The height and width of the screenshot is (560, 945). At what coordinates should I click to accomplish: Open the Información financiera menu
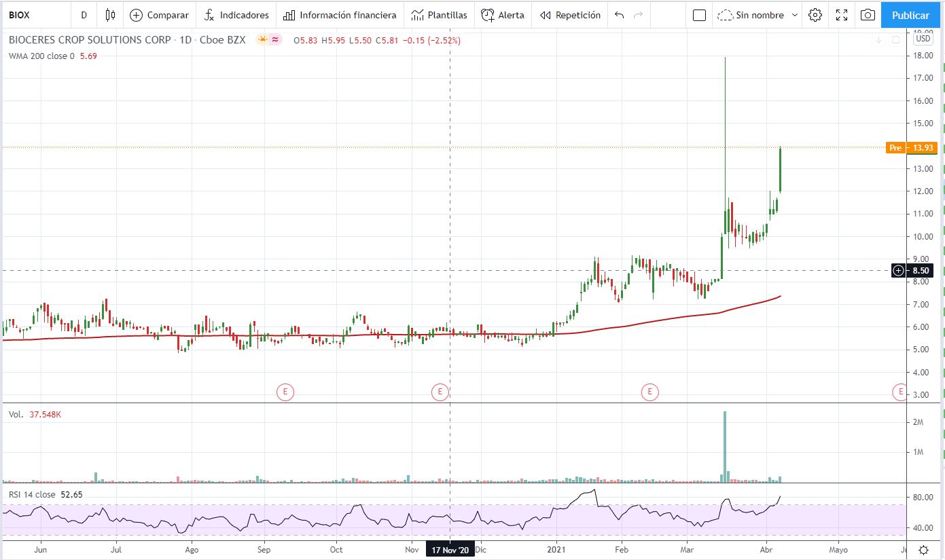coord(340,15)
